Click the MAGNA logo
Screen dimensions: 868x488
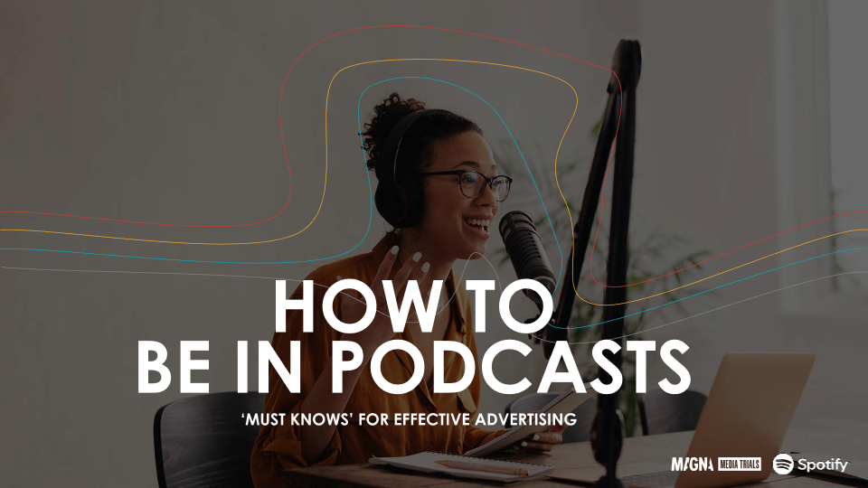692,465
